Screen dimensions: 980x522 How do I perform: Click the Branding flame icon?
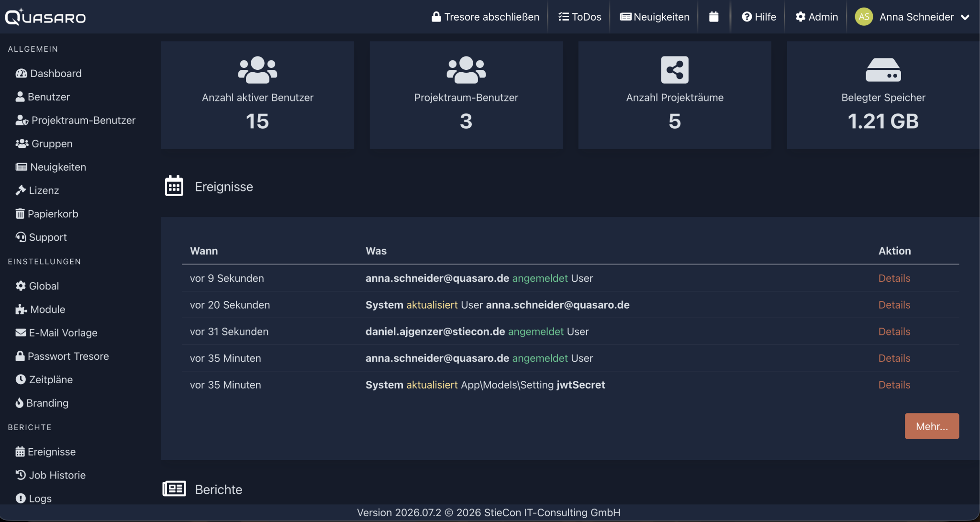coord(20,403)
